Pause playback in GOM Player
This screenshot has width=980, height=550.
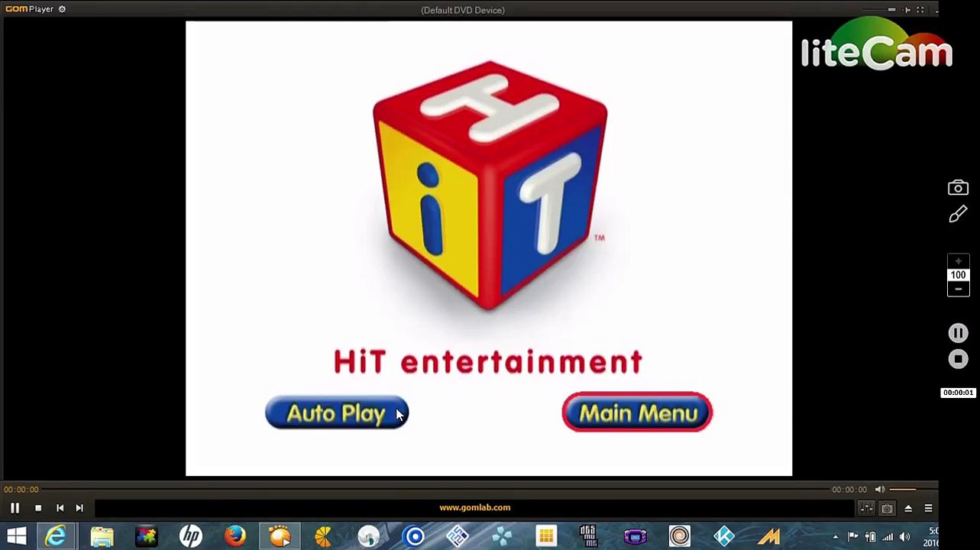coord(15,508)
